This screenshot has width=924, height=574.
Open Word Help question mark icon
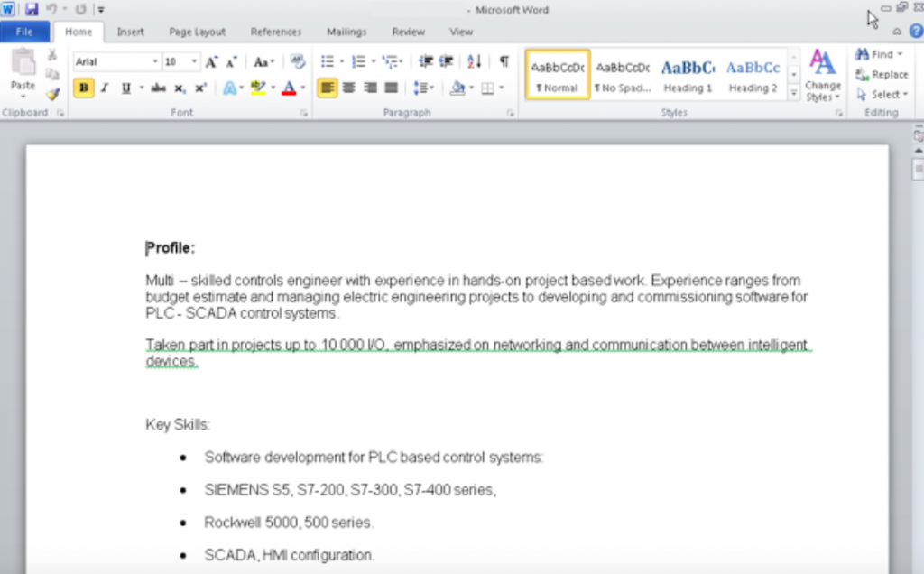tap(913, 32)
